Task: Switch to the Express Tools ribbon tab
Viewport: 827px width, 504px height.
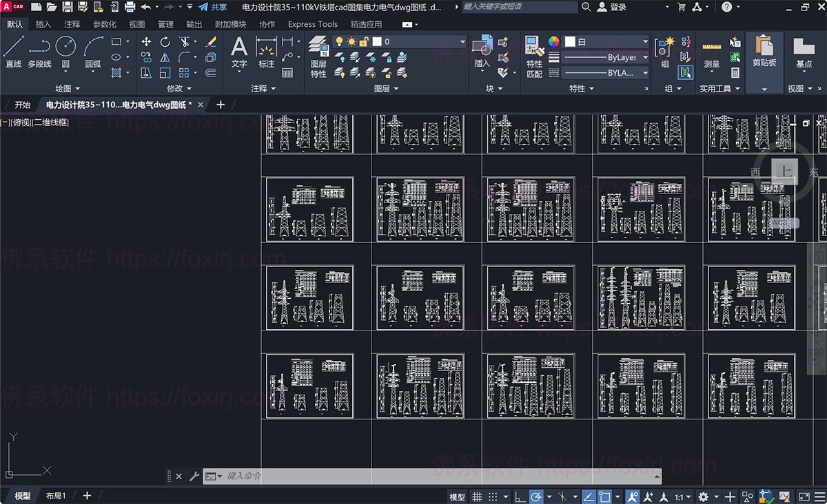Action: tap(312, 24)
